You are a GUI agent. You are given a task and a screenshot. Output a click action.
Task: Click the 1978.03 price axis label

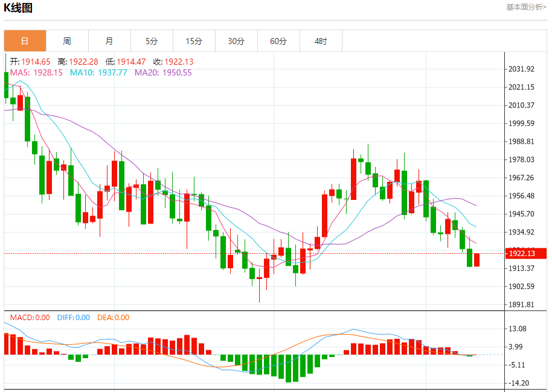(521, 159)
